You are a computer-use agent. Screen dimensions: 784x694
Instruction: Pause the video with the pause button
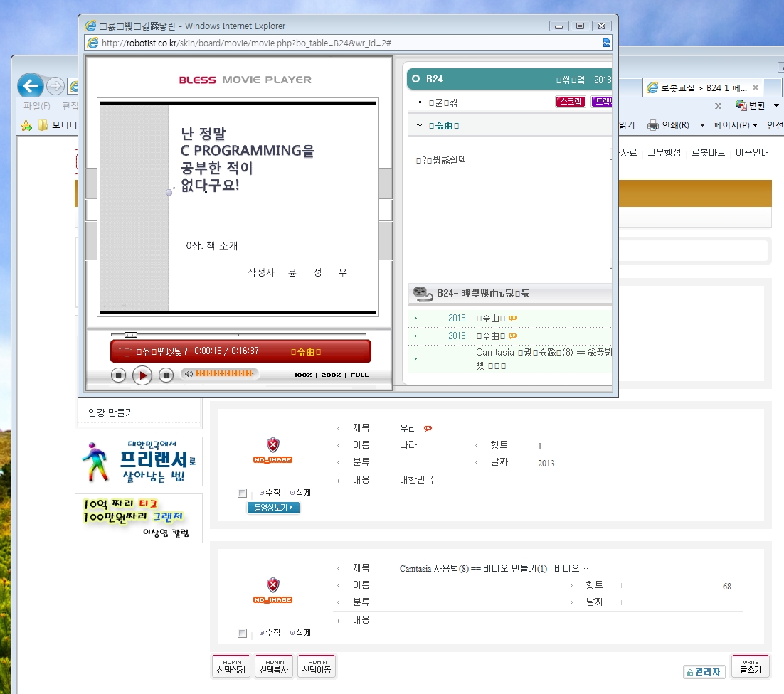point(166,375)
